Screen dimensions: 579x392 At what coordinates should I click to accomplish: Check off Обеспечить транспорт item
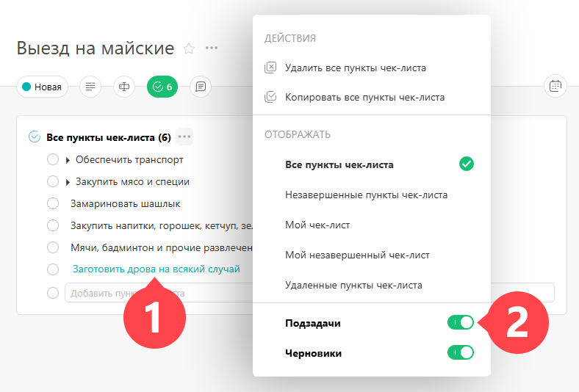click(53, 160)
